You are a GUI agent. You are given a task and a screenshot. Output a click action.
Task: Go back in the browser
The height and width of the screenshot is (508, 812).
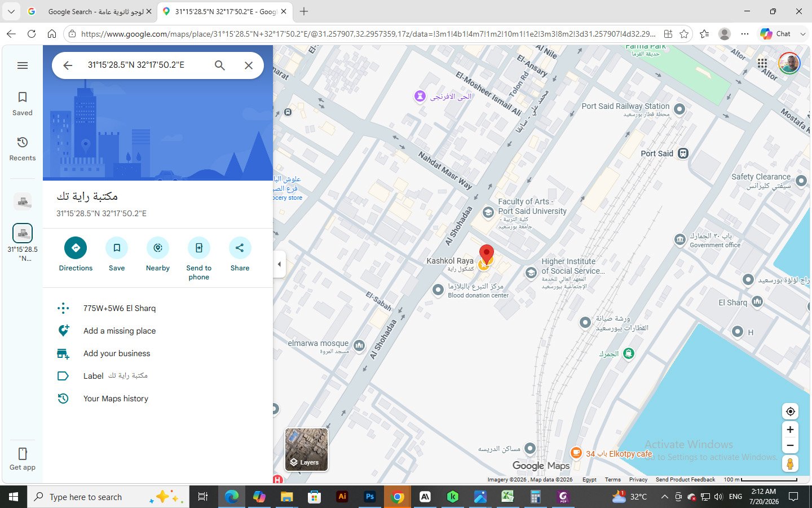(11, 34)
